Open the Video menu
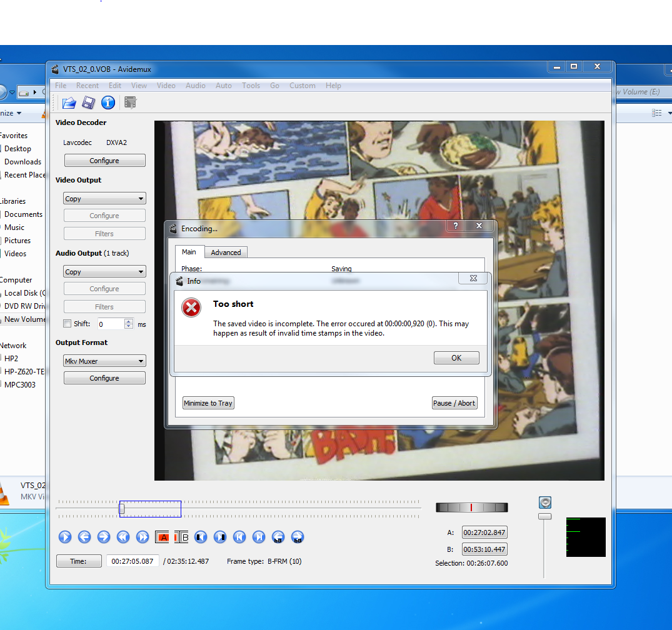This screenshot has width=672, height=630. pyautogui.click(x=166, y=86)
